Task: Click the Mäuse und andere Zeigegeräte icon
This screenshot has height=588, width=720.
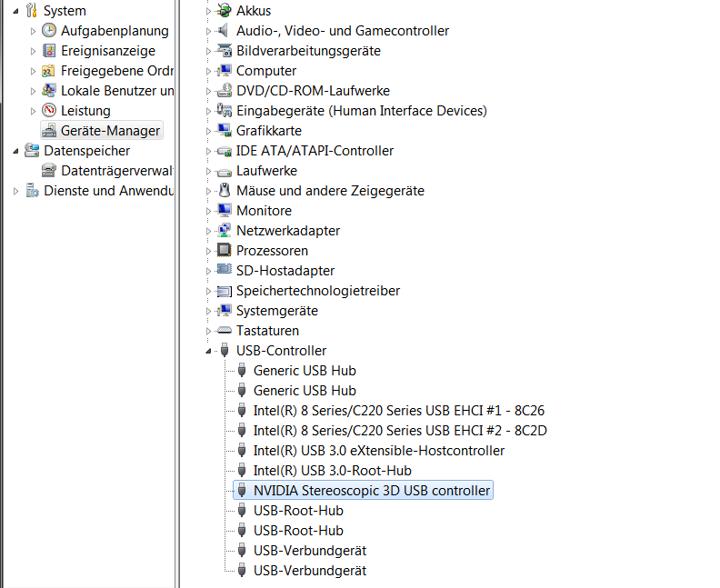Action: click(x=224, y=190)
